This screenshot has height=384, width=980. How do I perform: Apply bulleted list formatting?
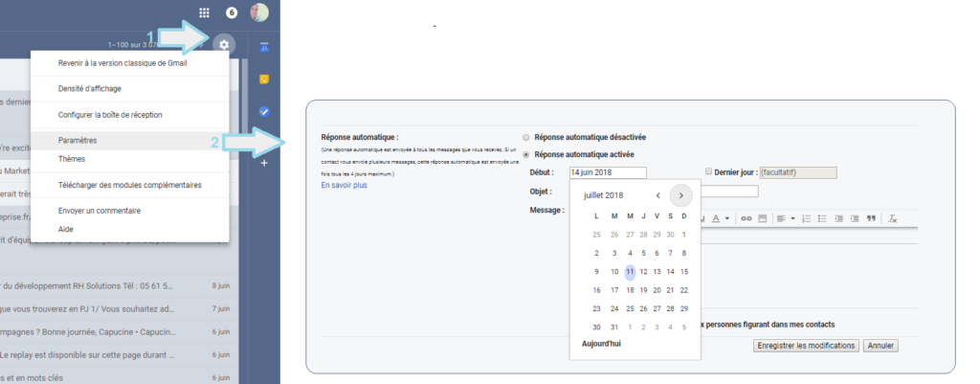tap(822, 218)
